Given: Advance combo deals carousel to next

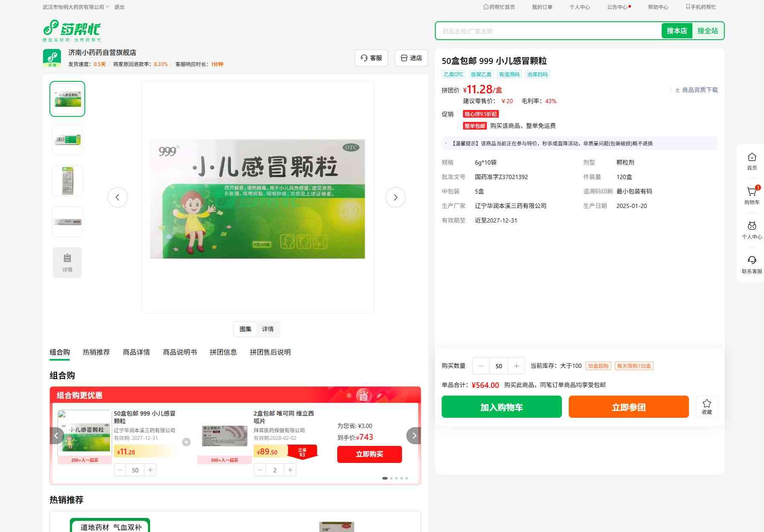Looking at the screenshot, I should tap(414, 436).
